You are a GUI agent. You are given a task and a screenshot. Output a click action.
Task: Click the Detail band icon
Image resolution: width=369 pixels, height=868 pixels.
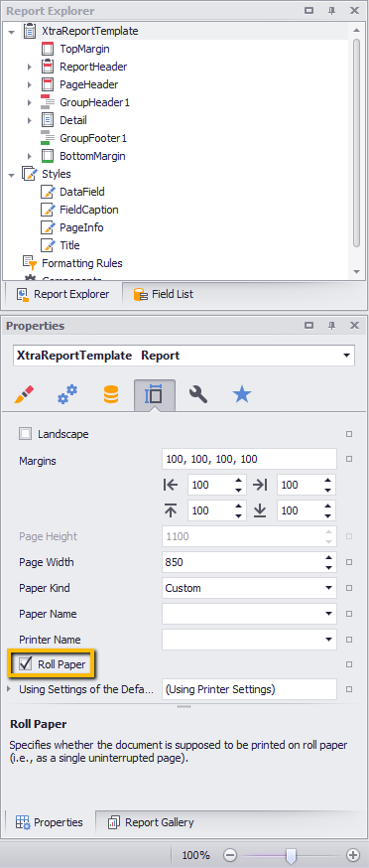pos(49,120)
